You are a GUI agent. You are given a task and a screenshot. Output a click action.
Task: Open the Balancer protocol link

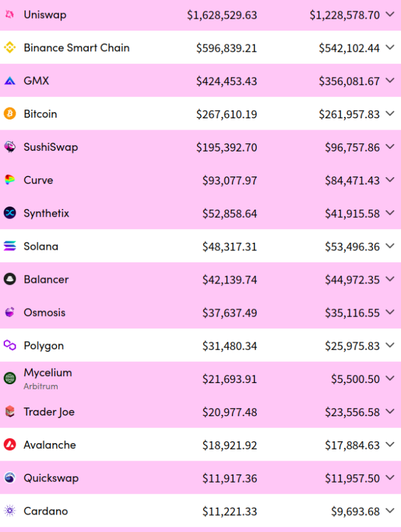point(46,280)
